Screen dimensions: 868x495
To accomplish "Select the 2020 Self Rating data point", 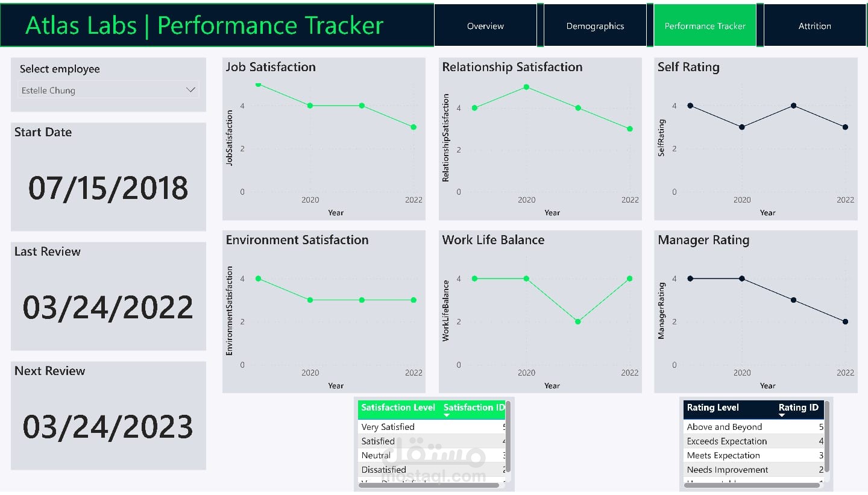I will 742,127.
